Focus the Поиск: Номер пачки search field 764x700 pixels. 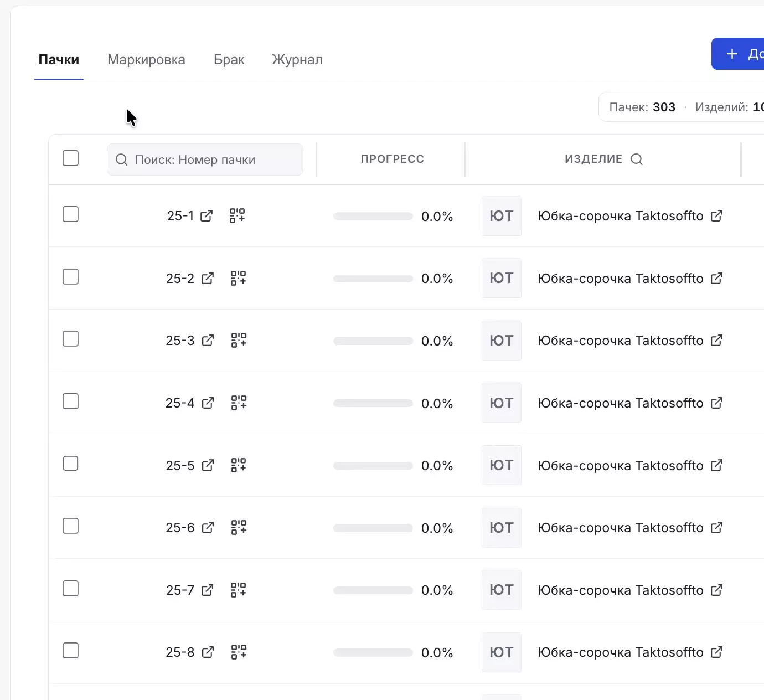[x=205, y=159]
